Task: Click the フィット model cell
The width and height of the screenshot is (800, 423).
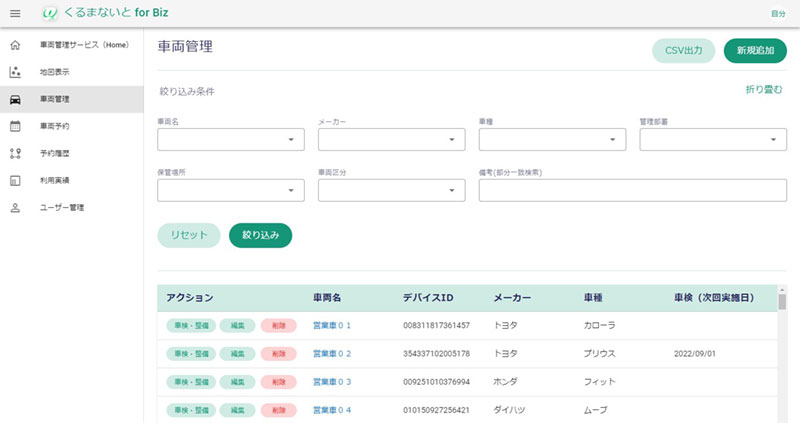Action: pyautogui.click(x=599, y=382)
